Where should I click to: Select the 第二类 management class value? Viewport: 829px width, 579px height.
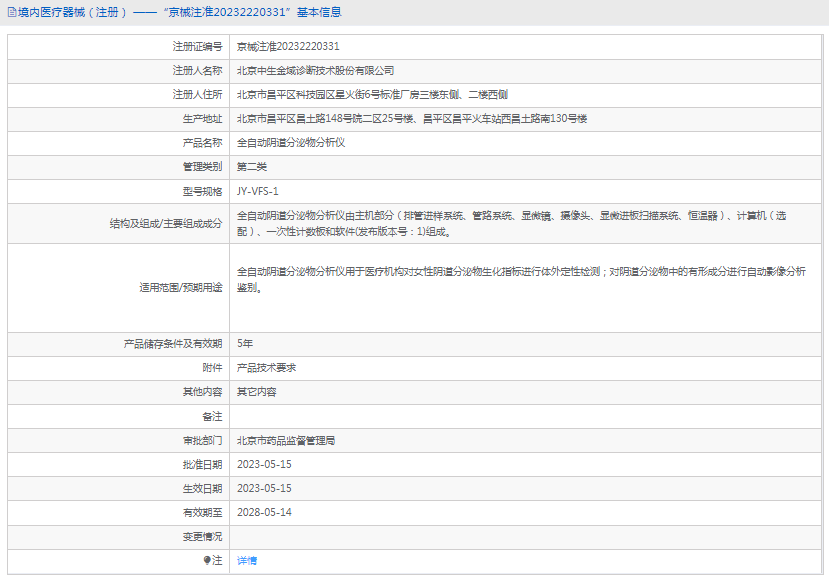point(252,167)
